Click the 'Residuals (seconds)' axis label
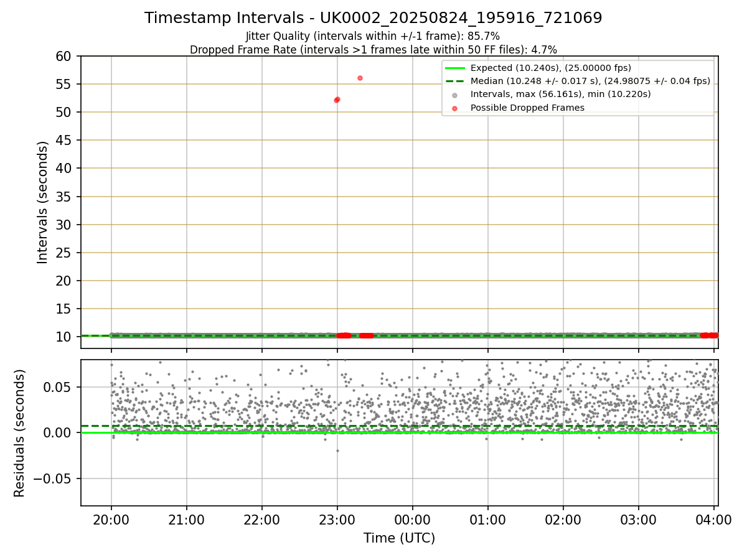The image size is (747, 560). pos(20,433)
